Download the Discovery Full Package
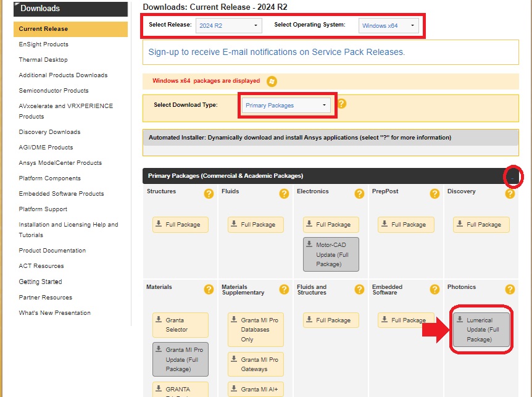 (481, 225)
